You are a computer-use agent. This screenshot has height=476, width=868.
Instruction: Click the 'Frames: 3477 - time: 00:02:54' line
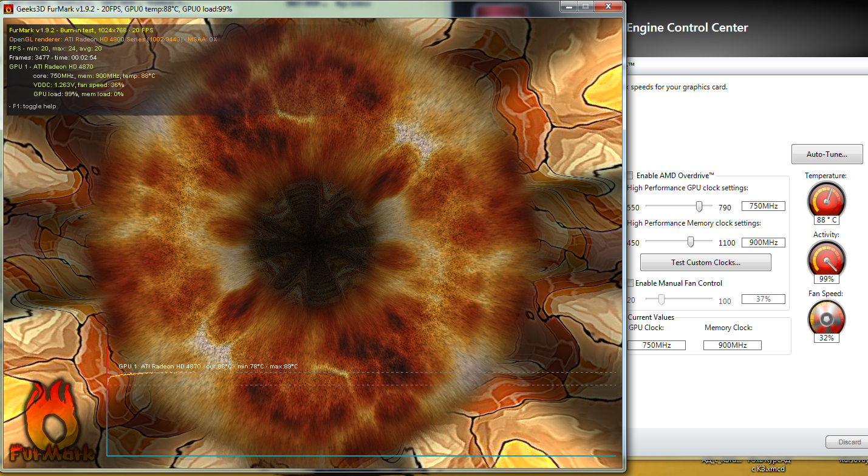tap(53, 58)
